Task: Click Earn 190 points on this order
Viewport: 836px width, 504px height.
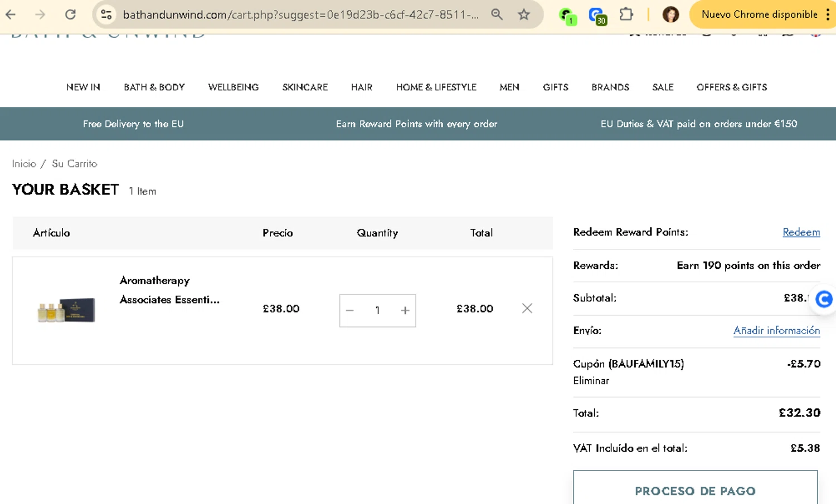Action: [748, 265]
